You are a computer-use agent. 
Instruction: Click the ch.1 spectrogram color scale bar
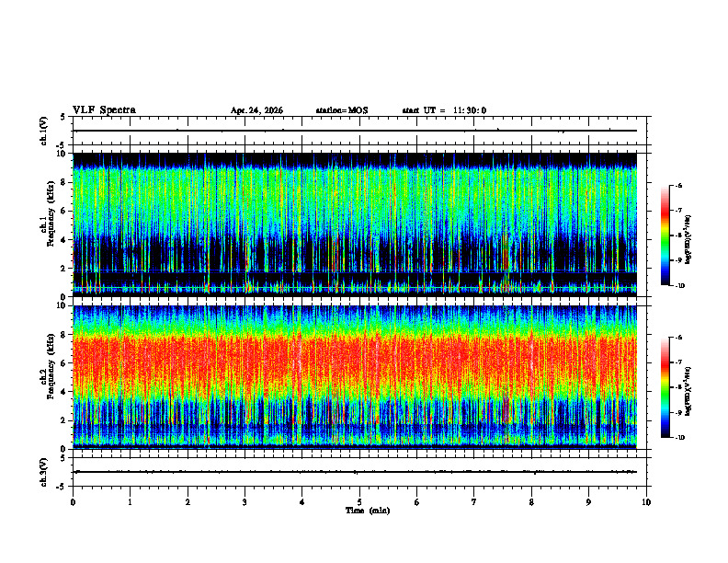tap(664, 236)
